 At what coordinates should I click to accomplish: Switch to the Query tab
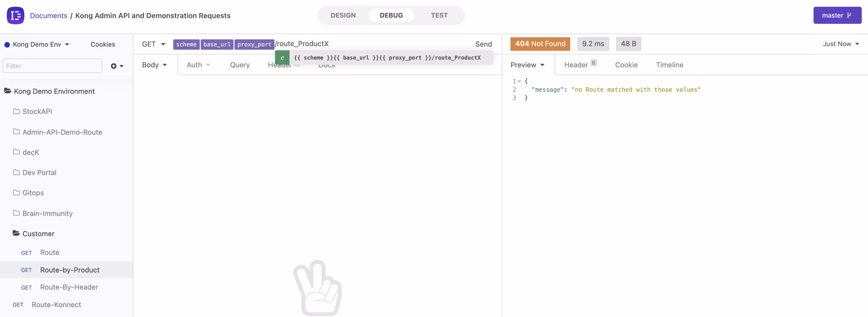point(240,65)
